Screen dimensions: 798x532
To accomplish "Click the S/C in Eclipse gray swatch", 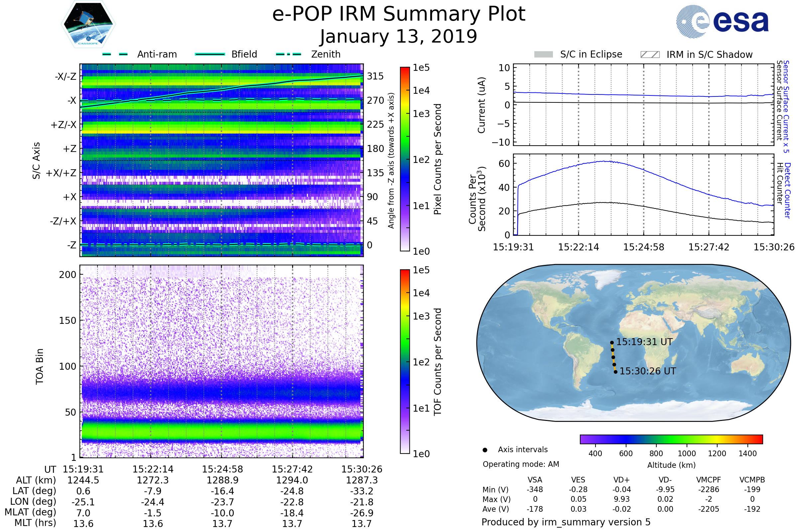I will [543, 55].
